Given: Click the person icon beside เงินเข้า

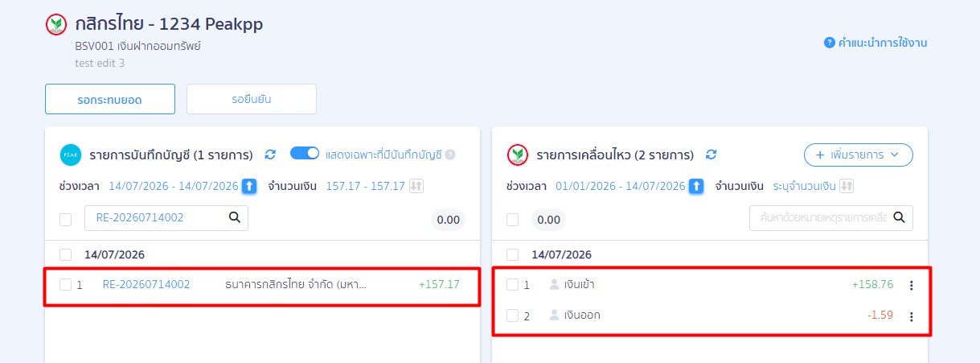Looking at the screenshot, I should pos(554,284).
